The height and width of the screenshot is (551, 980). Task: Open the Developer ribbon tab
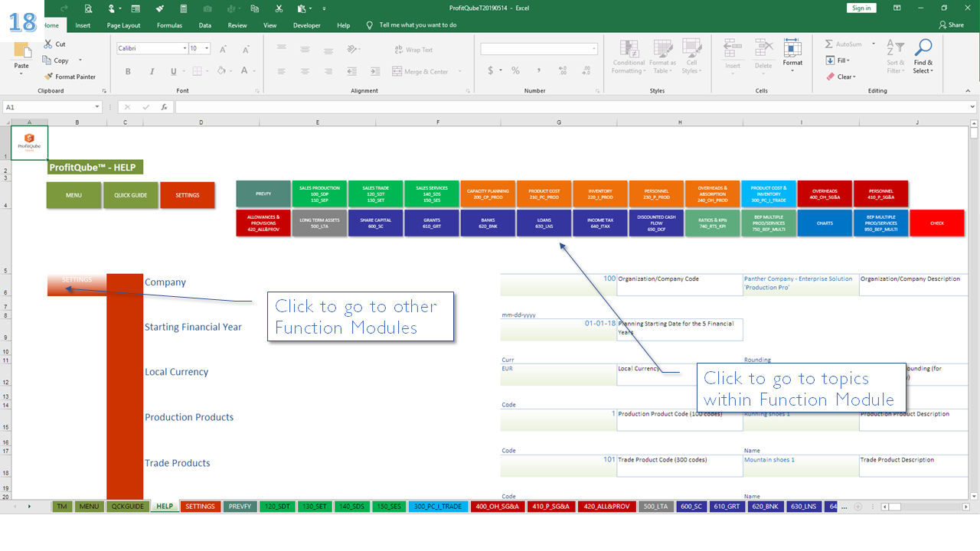click(306, 25)
